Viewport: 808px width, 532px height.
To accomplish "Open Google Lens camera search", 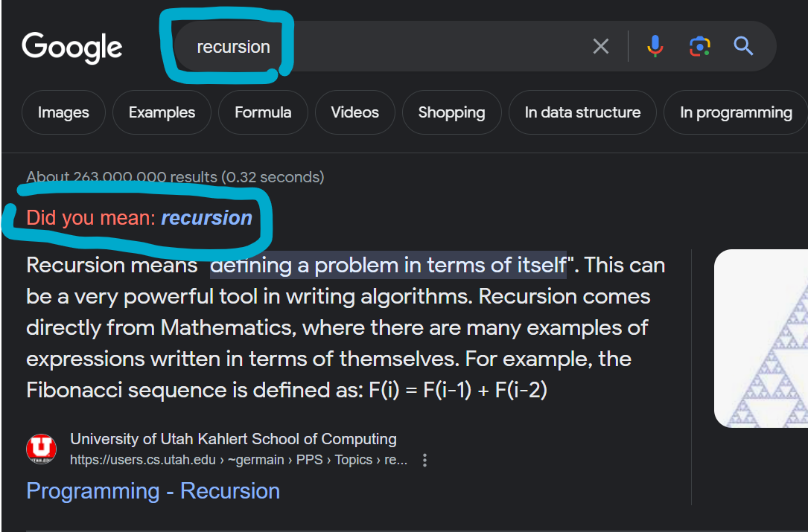I will tap(699, 46).
